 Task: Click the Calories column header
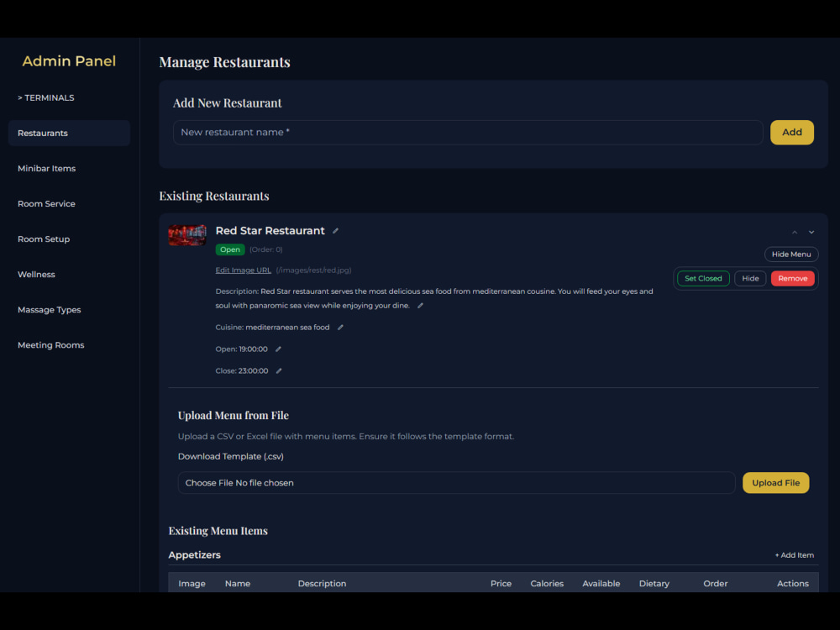pos(547,584)
